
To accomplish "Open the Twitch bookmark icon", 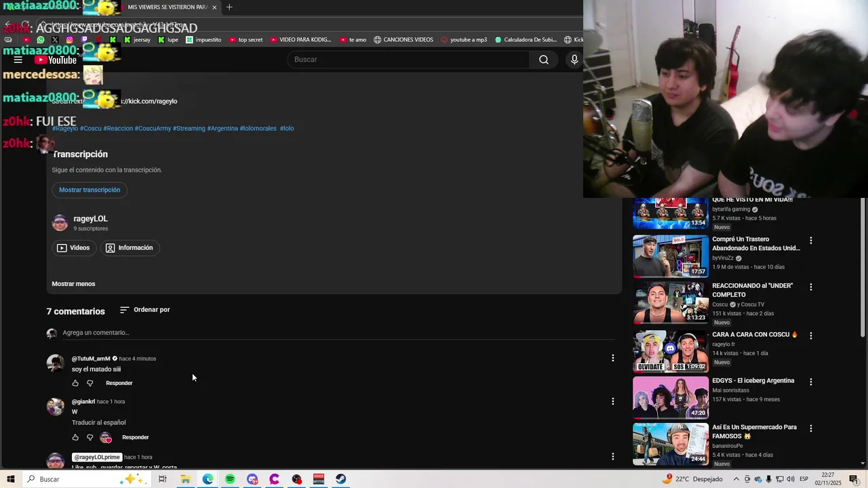I will 84,40.
